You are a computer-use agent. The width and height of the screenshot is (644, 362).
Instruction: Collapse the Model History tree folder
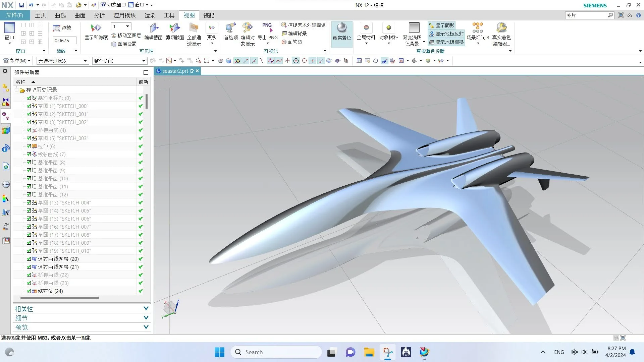click(x=16, y=90)
